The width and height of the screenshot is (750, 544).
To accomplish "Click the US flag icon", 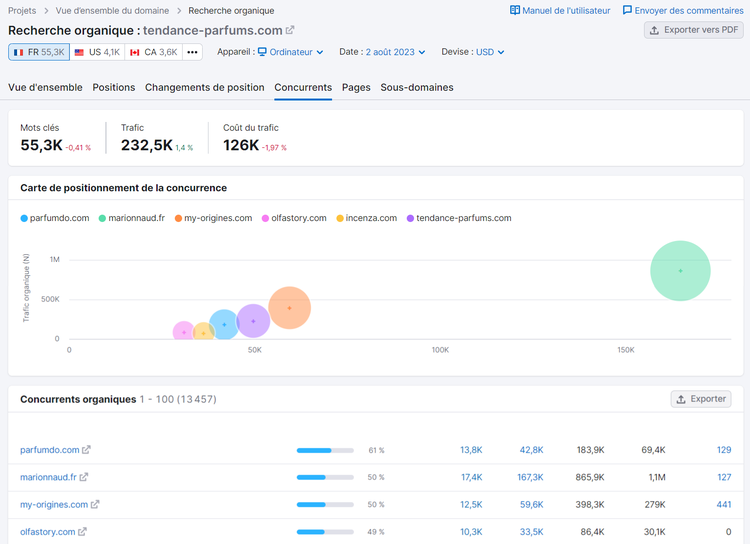I will [79, 52].
